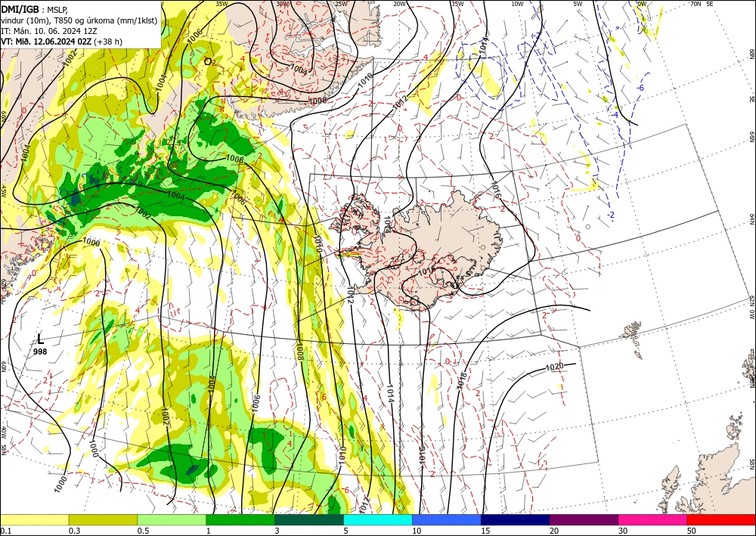756x536 pixels.
Task: Select the light green 0.5–1 legend swatch
Action: pyautogui.click(x=172, y=519)
